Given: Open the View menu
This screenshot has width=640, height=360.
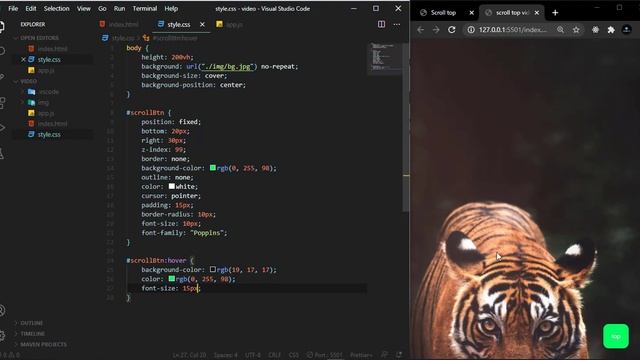Looking at the screenshot, I should tap(84, 9).
